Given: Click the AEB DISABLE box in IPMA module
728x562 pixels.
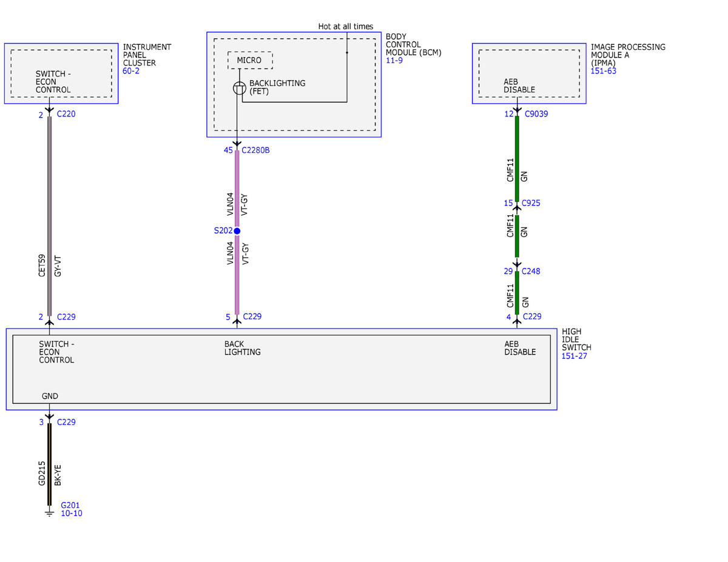Looking at the screenshot, I should 529,73.
